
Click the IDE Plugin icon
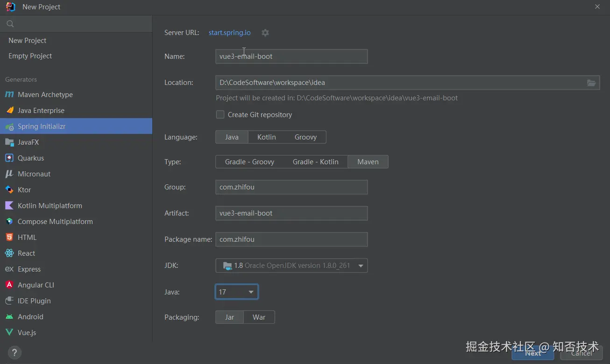point(9,301)
